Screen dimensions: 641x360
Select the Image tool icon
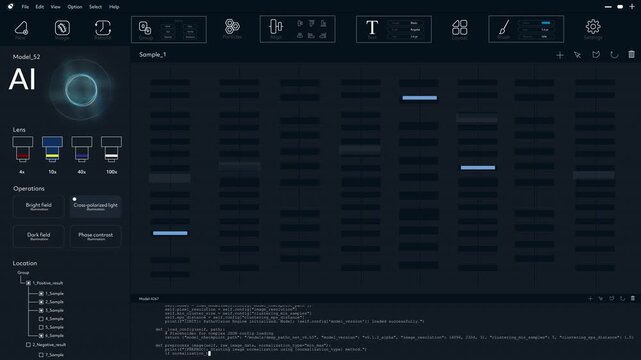click(62, 28)
